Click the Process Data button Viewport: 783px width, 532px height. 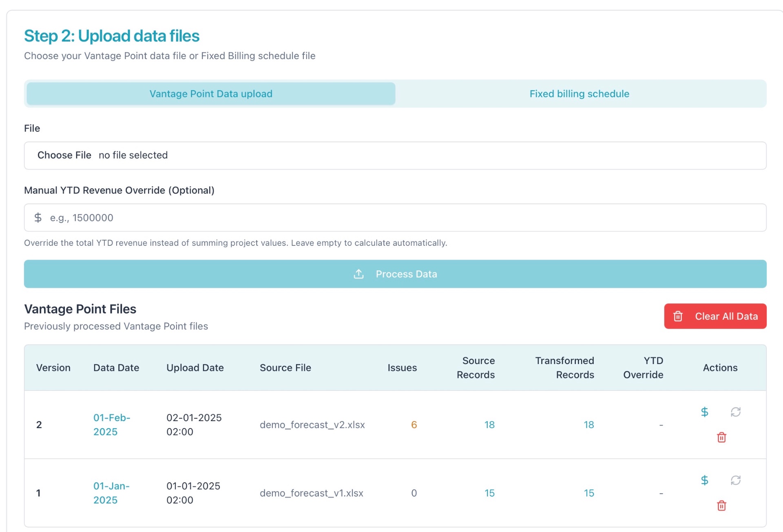pyautogui.click(x=395, y=274)
